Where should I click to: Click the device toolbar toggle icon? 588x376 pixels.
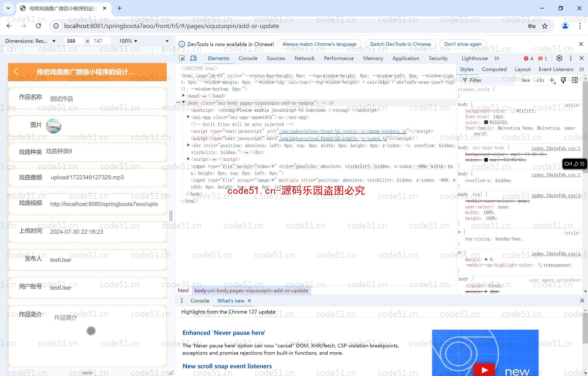point(194,58)
